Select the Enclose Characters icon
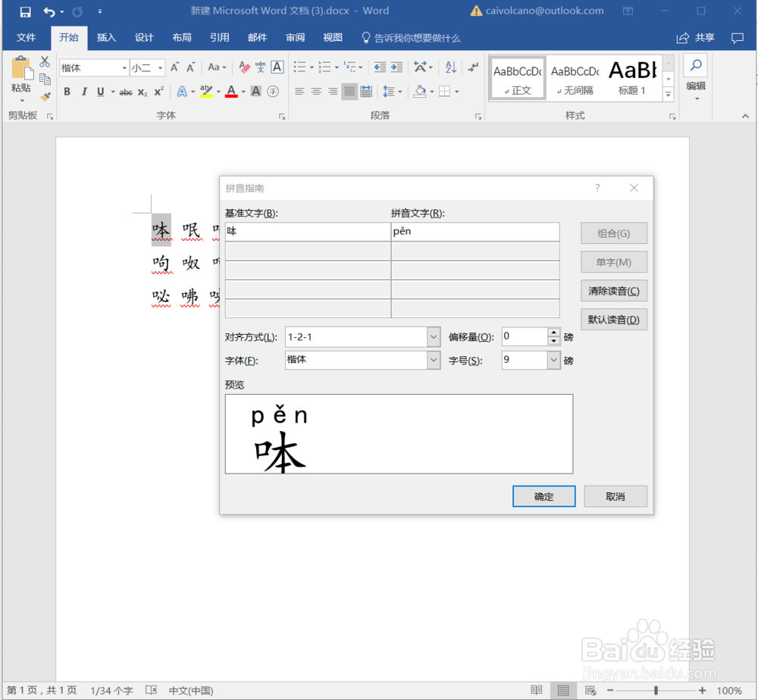Screen dimensions: 758x700 tap(273, 91)
